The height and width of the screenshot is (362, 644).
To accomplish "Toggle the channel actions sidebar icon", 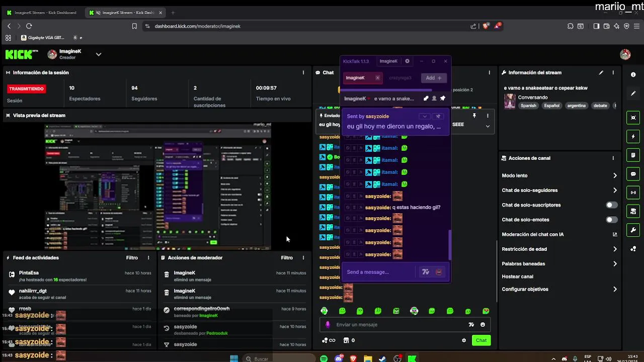I will pyautogui.click(x=633, y=211).
